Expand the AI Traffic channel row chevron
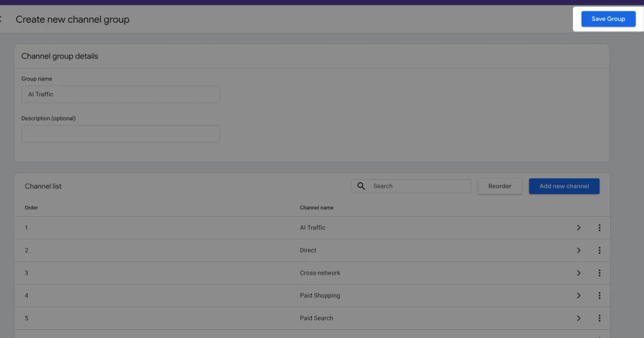This screenshot has height=338, width=644. point(579,227)
